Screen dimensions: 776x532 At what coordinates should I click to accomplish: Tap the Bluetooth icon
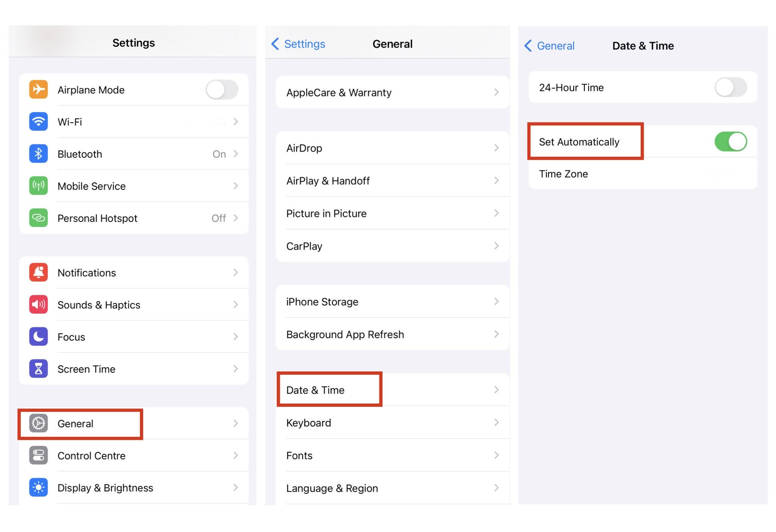pos(38,154)
